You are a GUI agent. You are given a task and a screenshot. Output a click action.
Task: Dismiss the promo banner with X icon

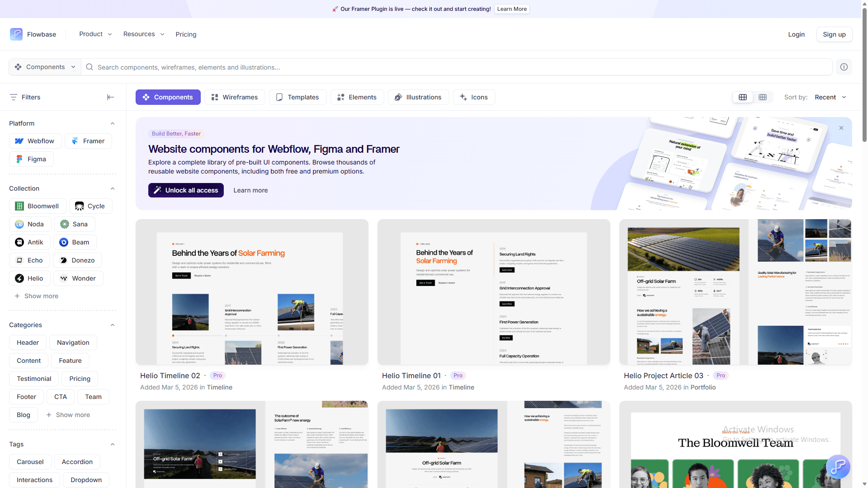[x=841, y=128]
